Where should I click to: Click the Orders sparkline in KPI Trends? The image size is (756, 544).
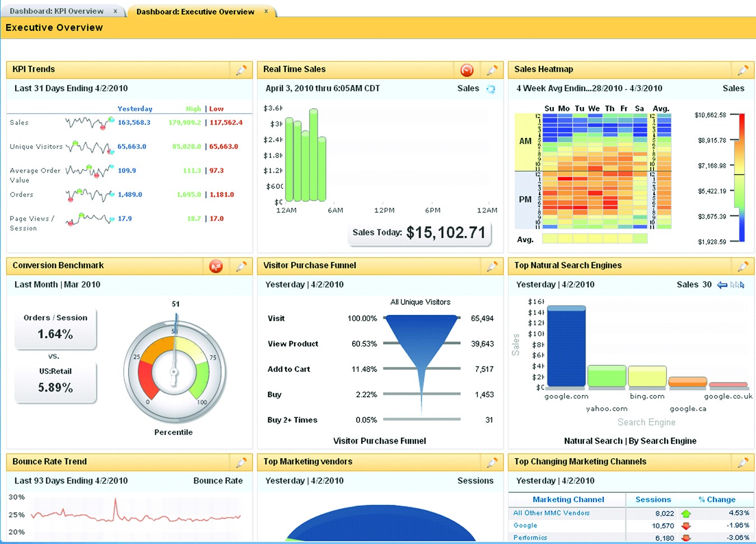coord(90,195)
